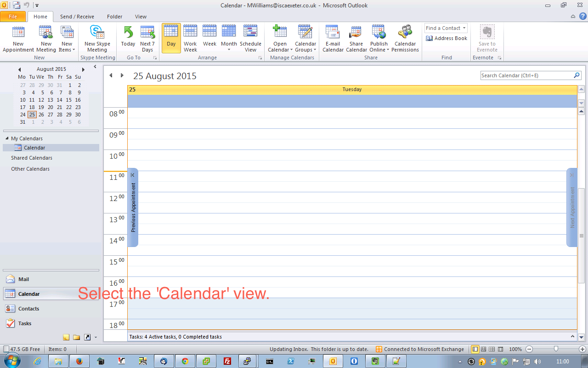The width and height of the screenshot is (588, 368).
Task: Switch to Normal view in status bar
Action: point(475,349)
